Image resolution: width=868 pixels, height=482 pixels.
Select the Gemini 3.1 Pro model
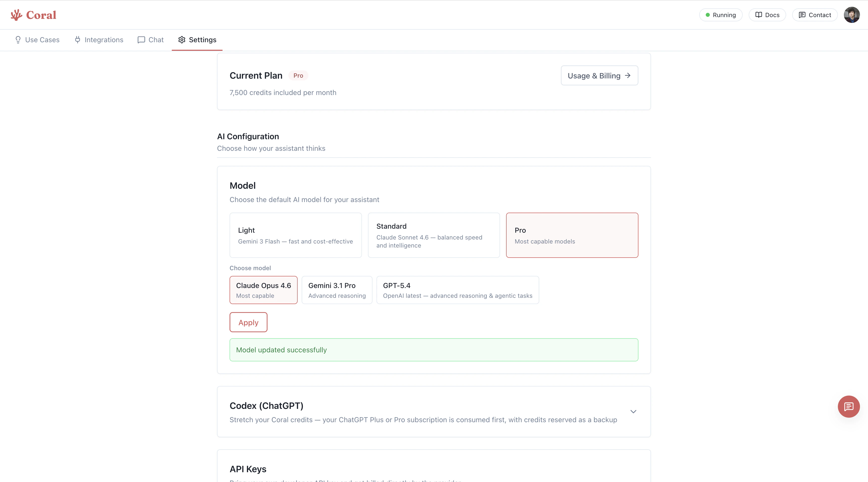[x=337, y=290]
